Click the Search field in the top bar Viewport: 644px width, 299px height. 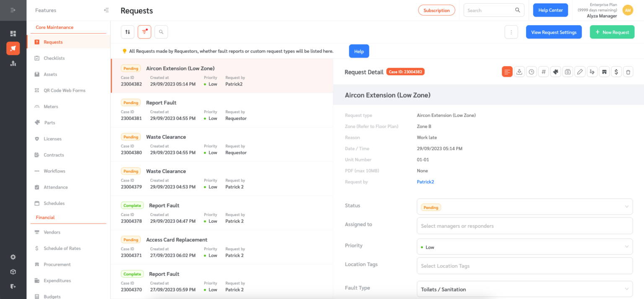491,10
